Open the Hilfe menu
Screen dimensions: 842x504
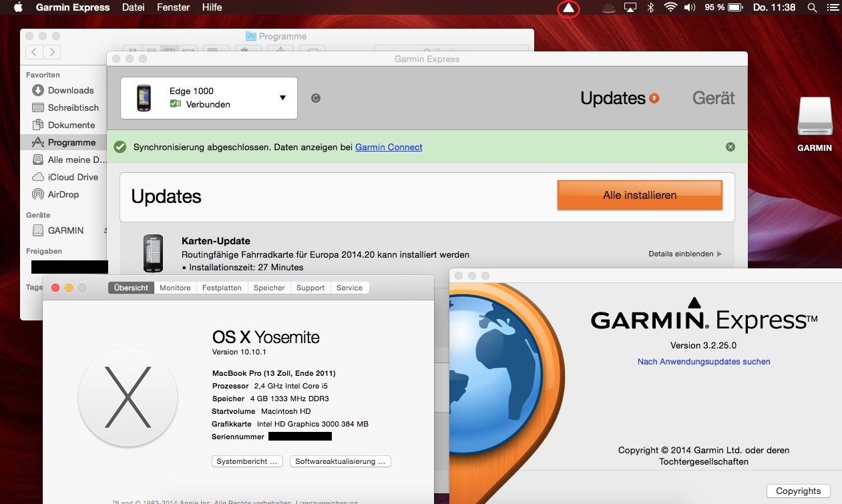tap(212, 7)
